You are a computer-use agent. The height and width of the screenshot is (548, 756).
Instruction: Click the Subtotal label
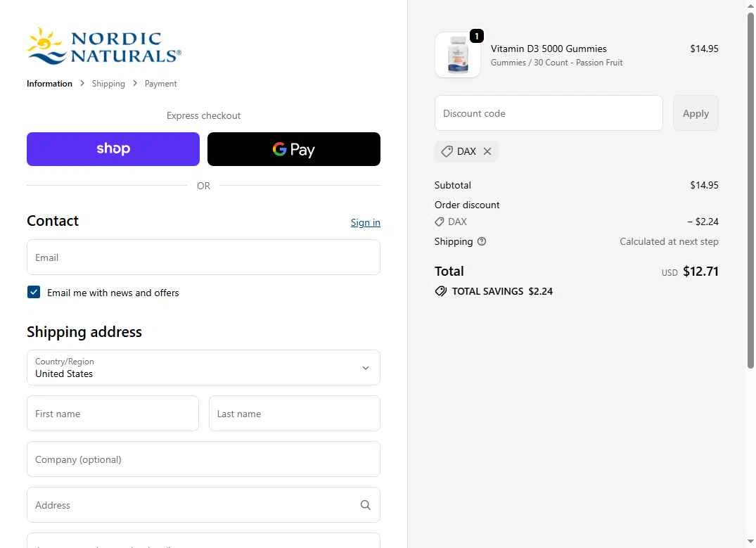(x=453, y=185)
